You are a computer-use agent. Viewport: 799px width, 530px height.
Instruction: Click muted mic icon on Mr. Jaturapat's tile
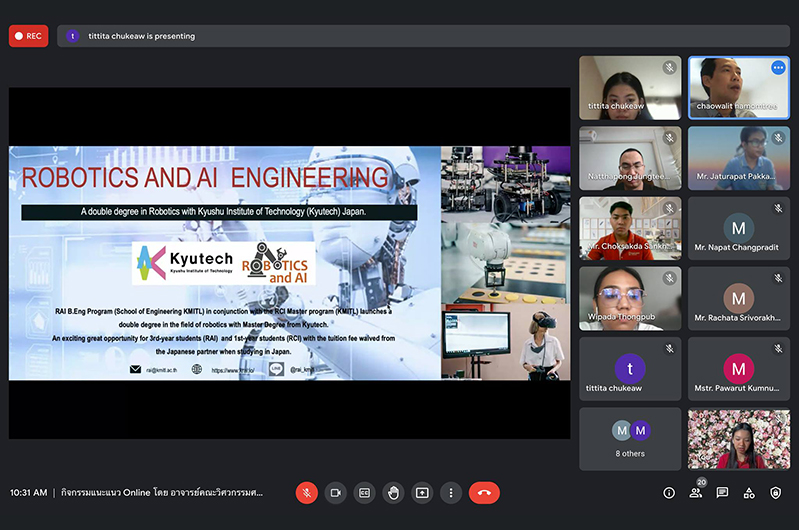778,138
